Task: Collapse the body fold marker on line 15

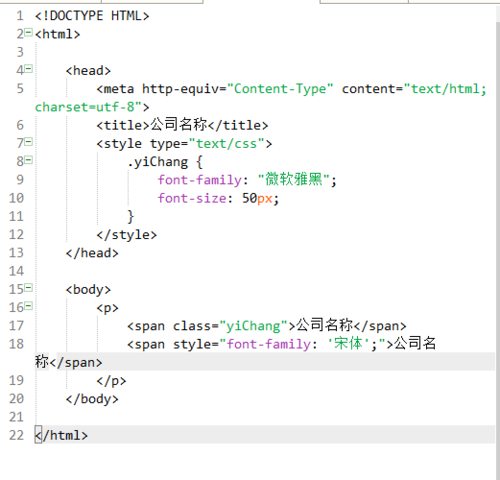Action: point(29,288)
